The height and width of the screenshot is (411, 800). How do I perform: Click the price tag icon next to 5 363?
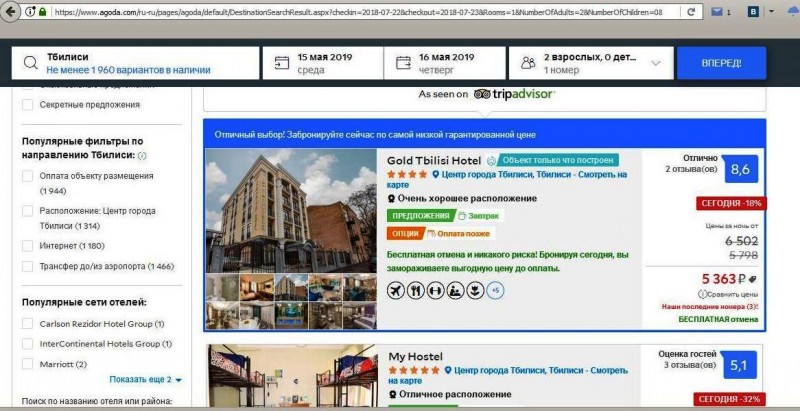[753, 279]
